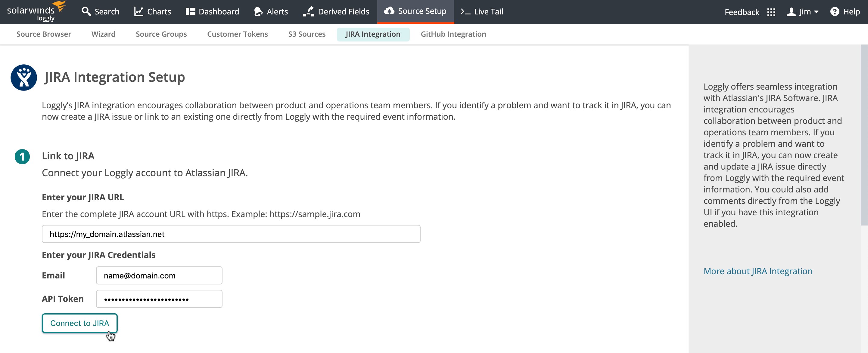This screenshot has height=353, width=868.
Task: Expand the Jim user account dropdown
Action: coord(803,12)
